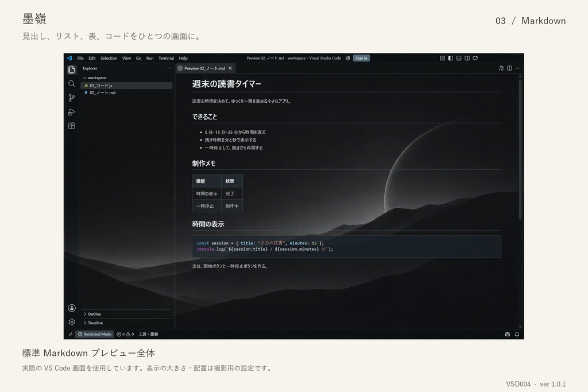Open the Source Control view
This screenshot has width=588, height=392.
click(72, 98)
